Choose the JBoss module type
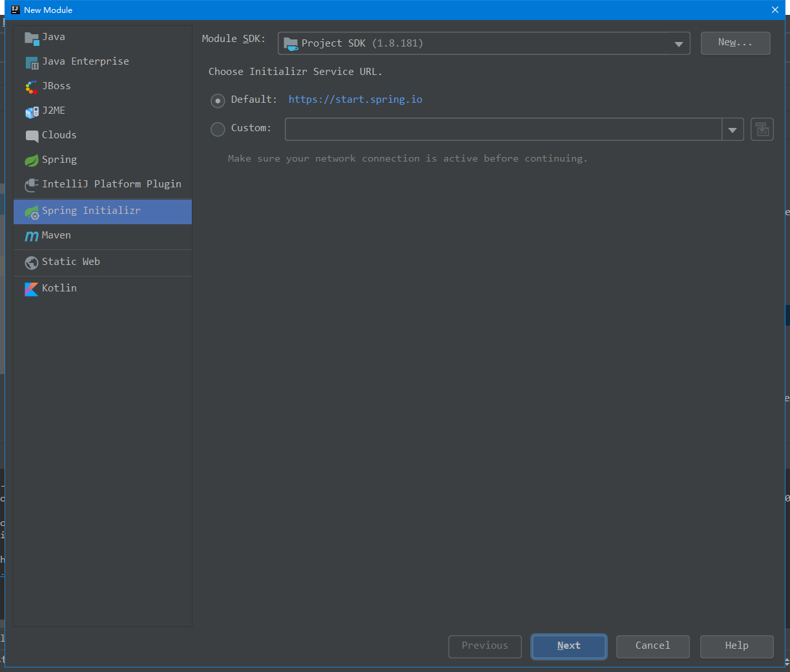 point(103,87)
